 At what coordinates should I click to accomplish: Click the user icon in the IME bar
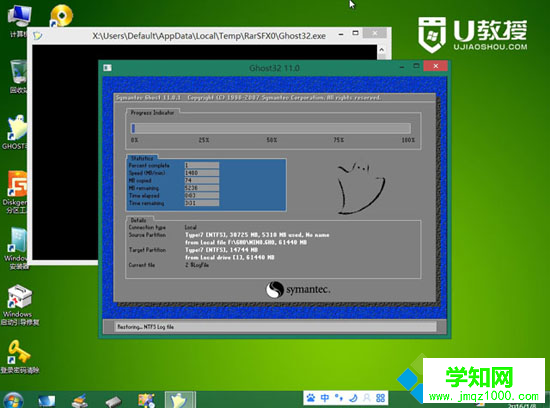(x=367, y=398)
